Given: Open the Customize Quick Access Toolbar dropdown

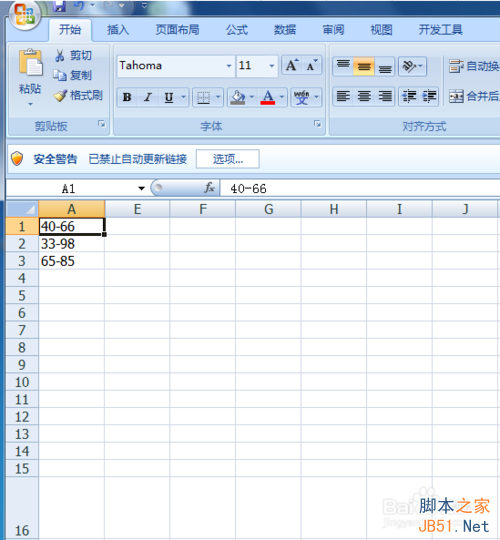Looking at the screenshot, I should point(145,6).
